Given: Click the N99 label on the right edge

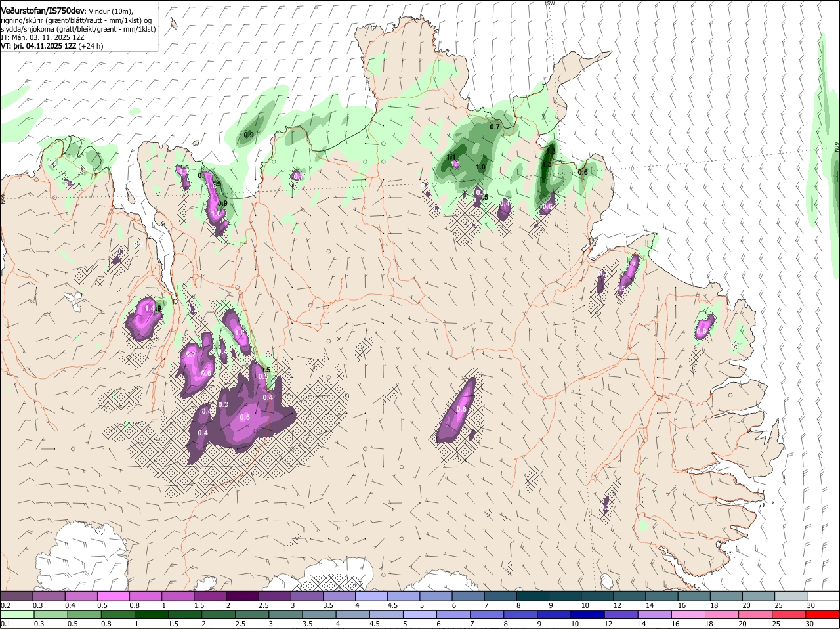Looking at the screenshot, I should tap(837, 148).
